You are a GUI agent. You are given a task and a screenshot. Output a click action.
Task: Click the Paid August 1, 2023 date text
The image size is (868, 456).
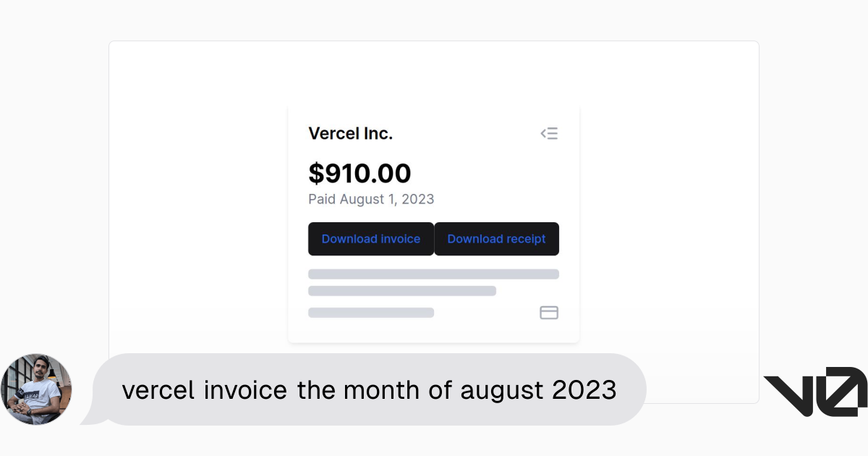pyautogui.click(x=371, y=199)
